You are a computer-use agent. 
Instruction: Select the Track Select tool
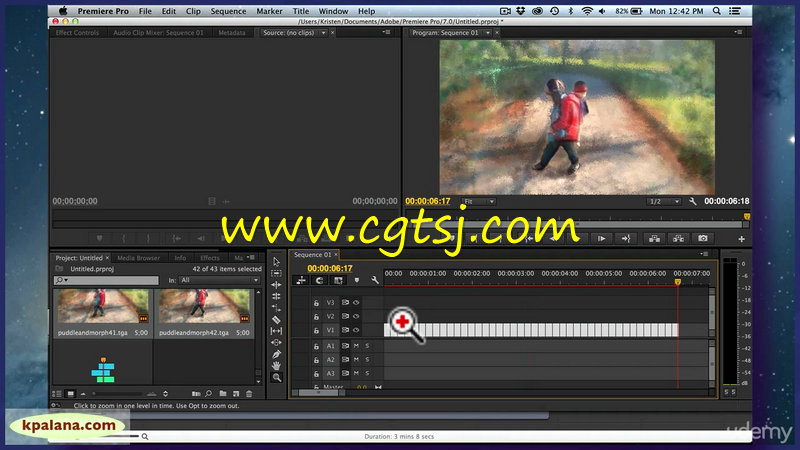(x=276, y=273)
